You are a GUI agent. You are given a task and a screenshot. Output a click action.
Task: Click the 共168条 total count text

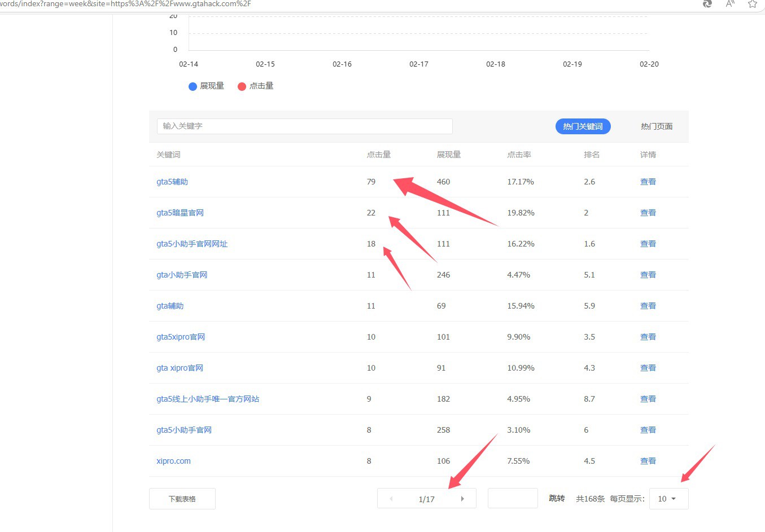coord(590,499)
